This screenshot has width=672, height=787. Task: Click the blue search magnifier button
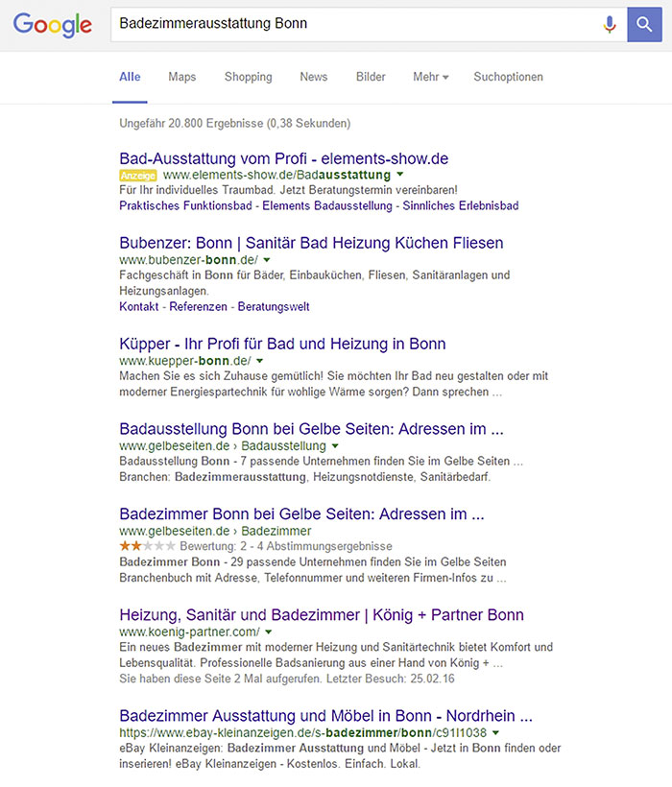644,24
